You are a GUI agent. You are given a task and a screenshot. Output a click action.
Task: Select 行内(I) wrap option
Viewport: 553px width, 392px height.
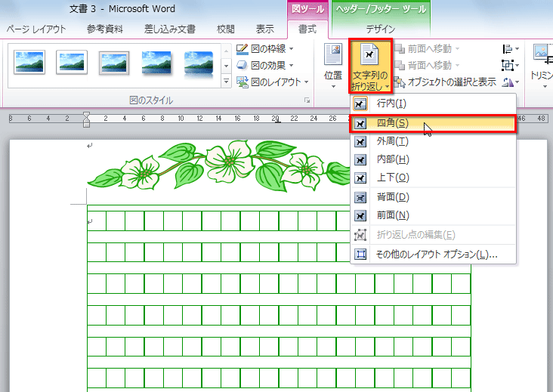(433, 103)
